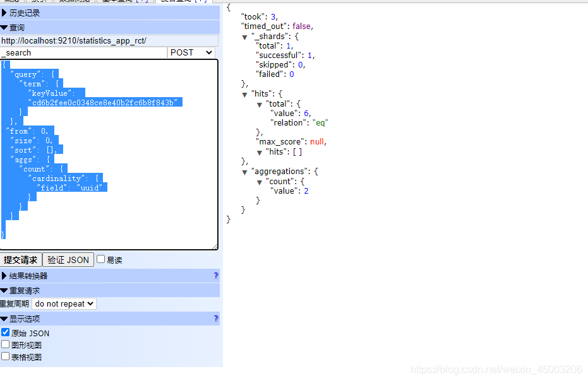Screen dimensions: 588x381
Task: Click the "relation": "eq" entry
Action: (x=299, y=123)
